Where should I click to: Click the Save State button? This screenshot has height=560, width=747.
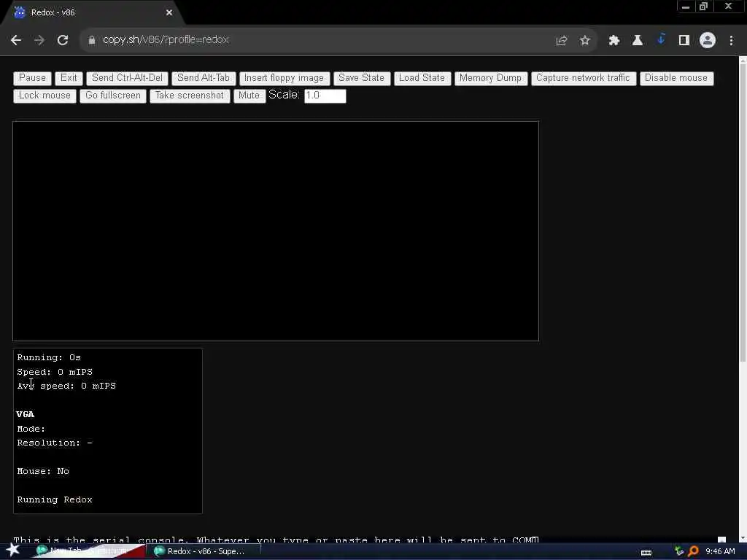tap(362, 78)
